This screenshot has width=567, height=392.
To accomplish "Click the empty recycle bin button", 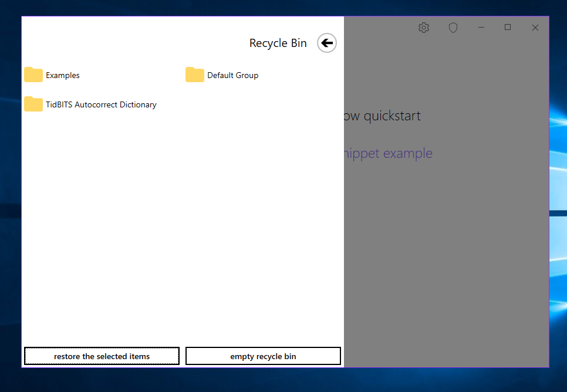I will tap(263, 356).
